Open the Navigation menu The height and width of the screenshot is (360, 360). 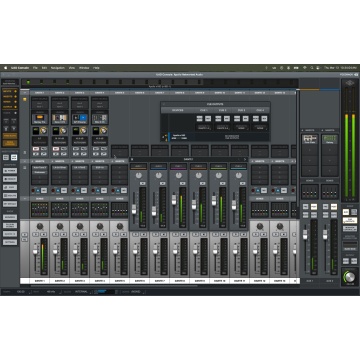pos(58,68)
